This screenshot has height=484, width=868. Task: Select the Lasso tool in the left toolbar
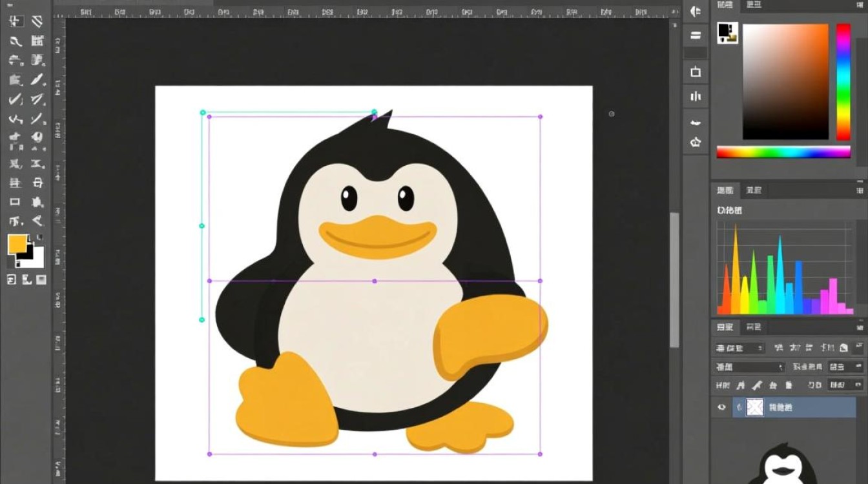(x=16, y=41)
